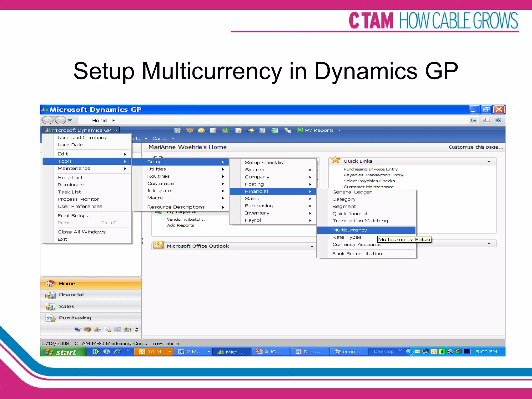Select Multicurrency in the Financial submenu
532x399 pixels.
(x=366, y=230)
